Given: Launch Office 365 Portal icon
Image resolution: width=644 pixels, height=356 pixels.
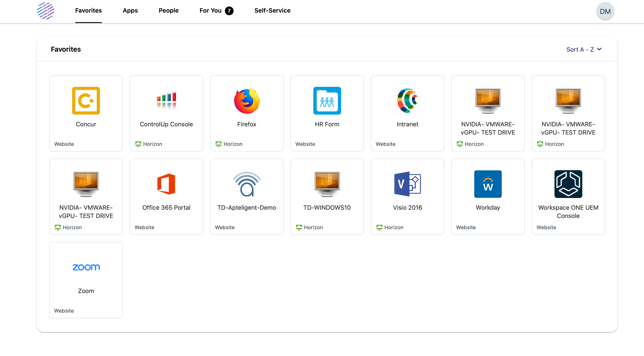Looking at the screenshot, I should pos(166,184).
